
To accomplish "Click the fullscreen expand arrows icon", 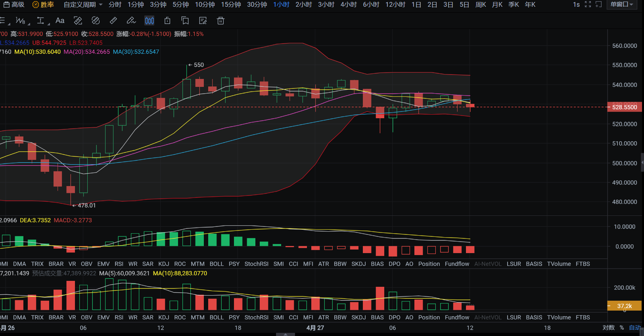I will [x=588, y=4].
